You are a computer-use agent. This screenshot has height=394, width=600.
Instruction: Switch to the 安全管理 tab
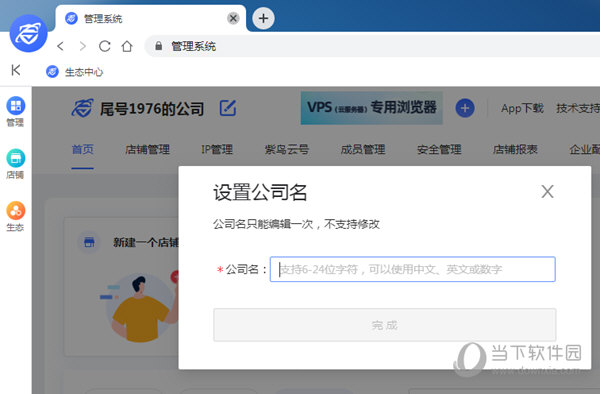(439, 149)
